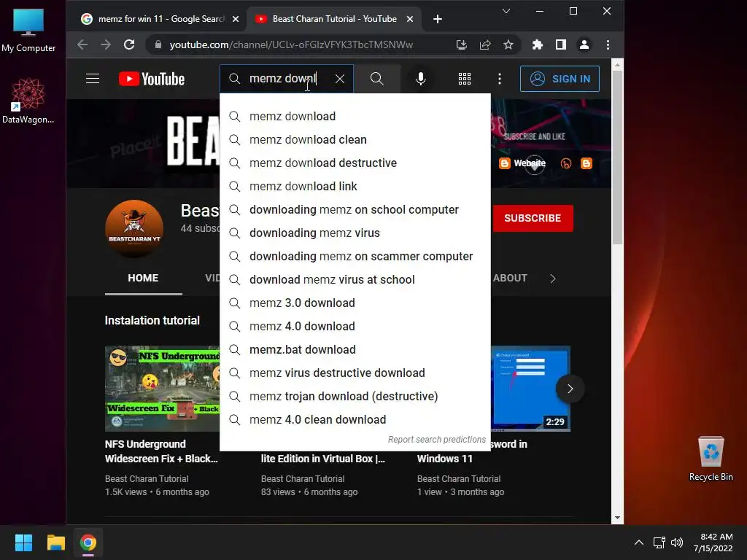This screenshot has height=560, width=747.
Task: Select suggestion 'memz download'
Action: [355, 116]
